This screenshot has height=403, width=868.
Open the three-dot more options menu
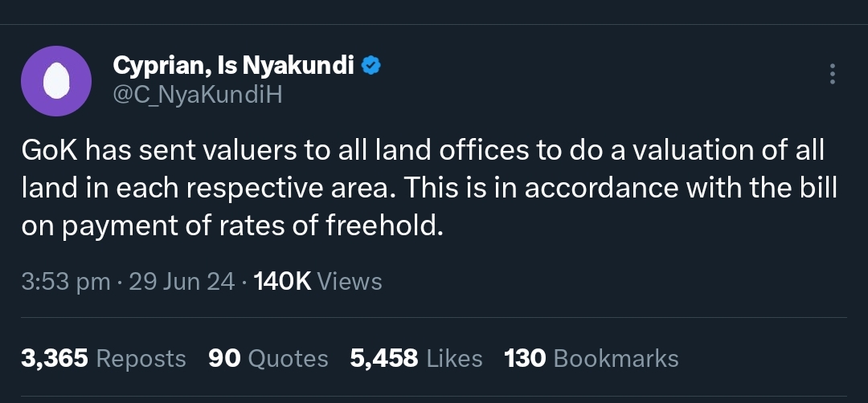click(x=833, y=75)
